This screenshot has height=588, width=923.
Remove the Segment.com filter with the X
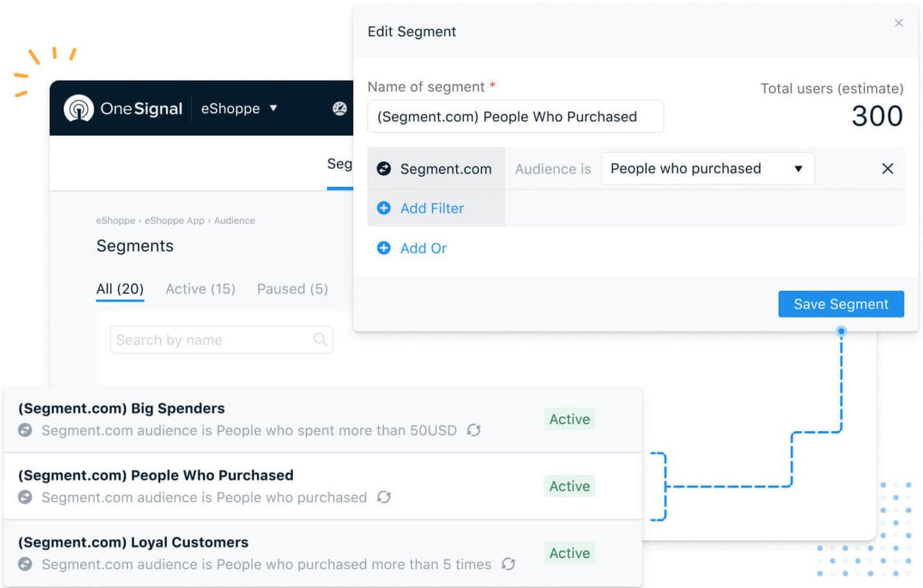click(x=887, y=168)
